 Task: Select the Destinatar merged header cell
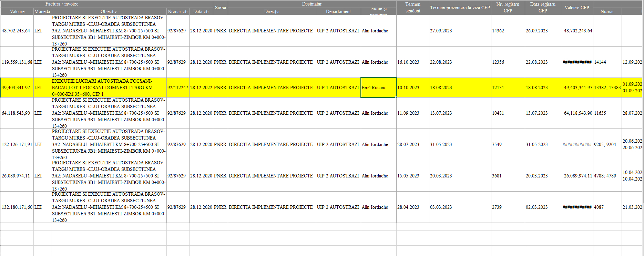coord(312,4)
